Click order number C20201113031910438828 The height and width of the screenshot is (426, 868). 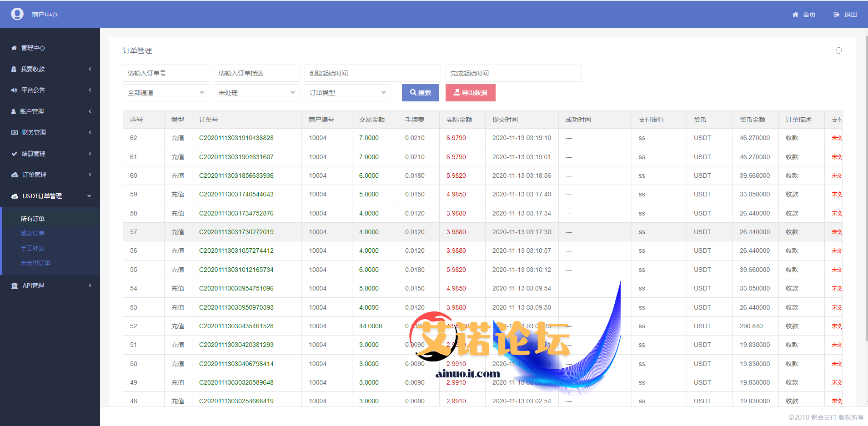[x=236, y=138]
